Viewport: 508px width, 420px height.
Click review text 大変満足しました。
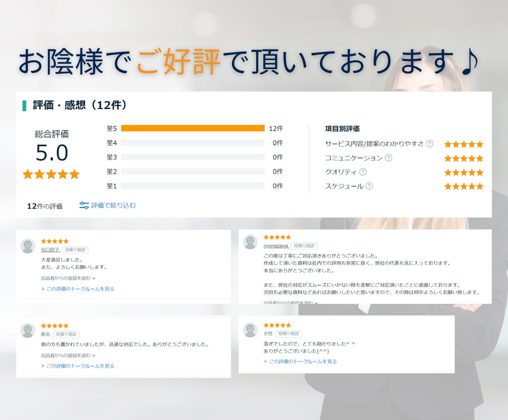62,260
